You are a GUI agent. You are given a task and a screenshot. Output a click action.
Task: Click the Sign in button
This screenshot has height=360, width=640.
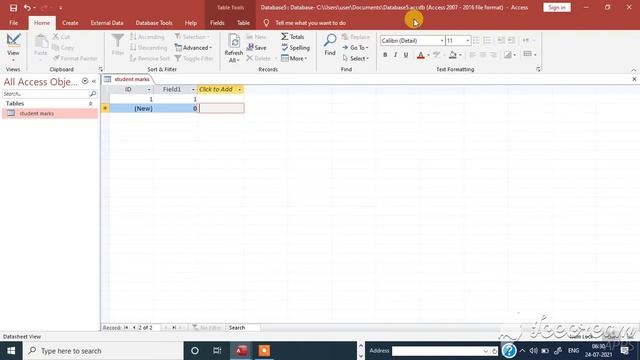tap(557, 7)
